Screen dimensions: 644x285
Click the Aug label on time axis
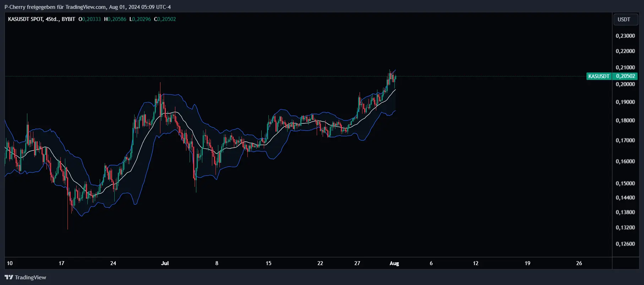click(394, 263)
